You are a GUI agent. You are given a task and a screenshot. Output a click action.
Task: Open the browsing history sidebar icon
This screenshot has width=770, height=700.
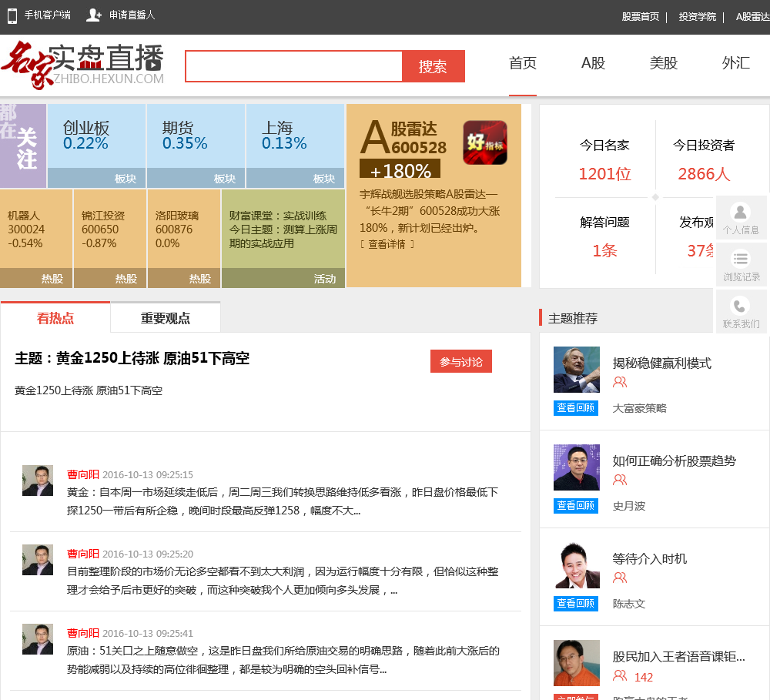(741, 260)
